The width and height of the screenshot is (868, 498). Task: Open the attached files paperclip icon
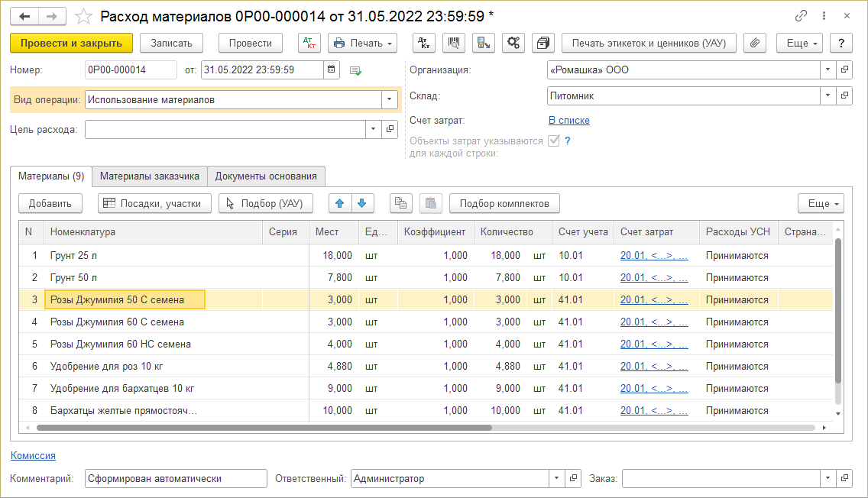[x=754, y=43]
